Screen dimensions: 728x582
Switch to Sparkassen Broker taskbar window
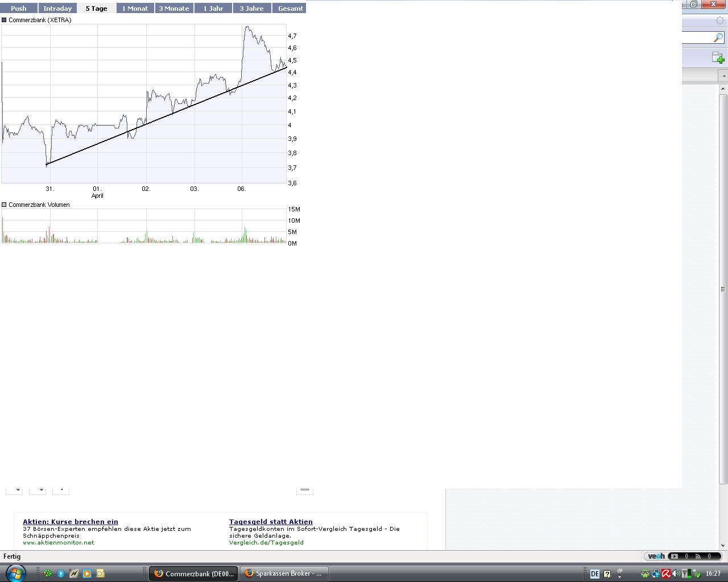283,573
